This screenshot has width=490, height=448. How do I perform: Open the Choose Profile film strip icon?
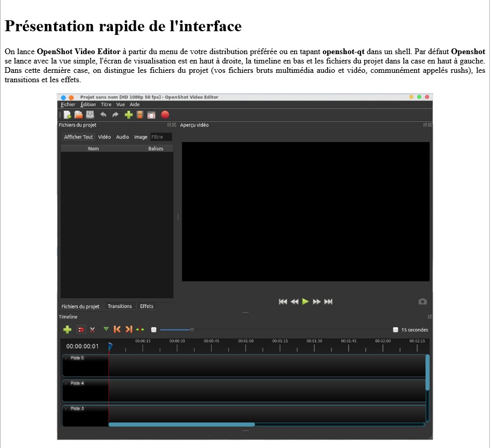[x=140, y=115]
